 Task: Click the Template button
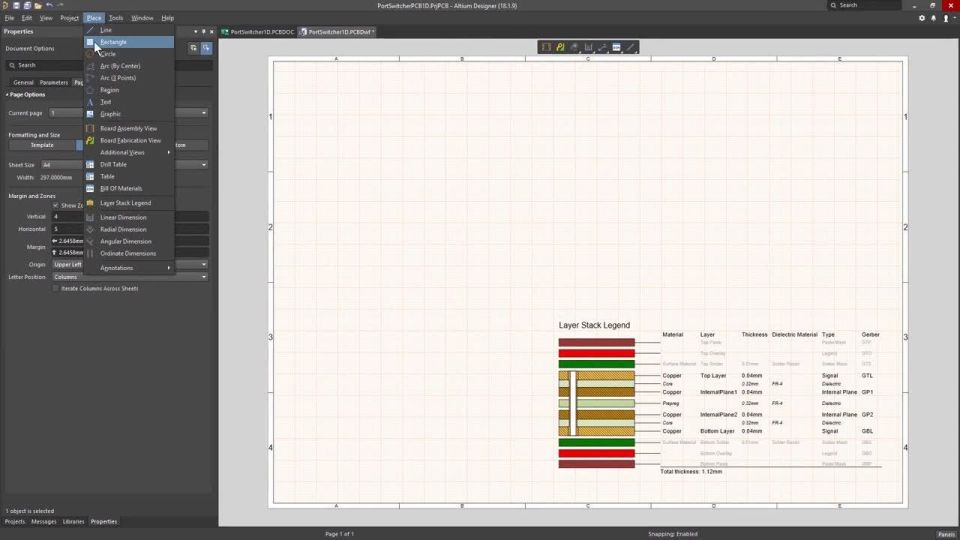42,145
